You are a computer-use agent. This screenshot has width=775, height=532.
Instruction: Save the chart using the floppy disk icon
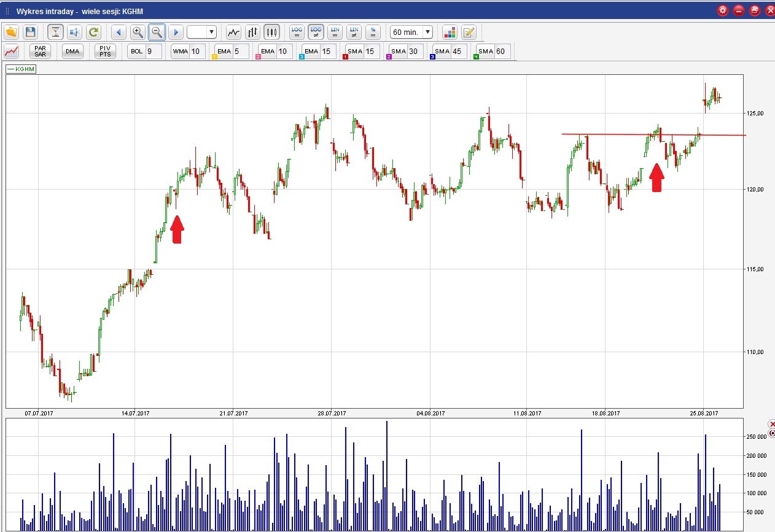point(30,32)
